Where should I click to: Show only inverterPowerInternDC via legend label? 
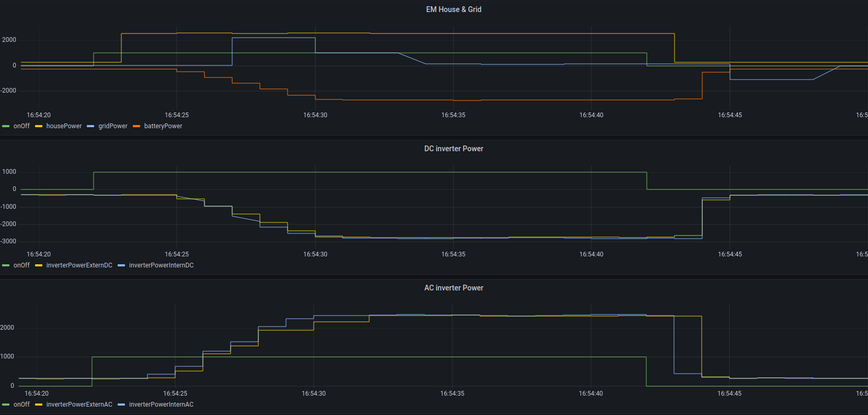click(161, 265)
